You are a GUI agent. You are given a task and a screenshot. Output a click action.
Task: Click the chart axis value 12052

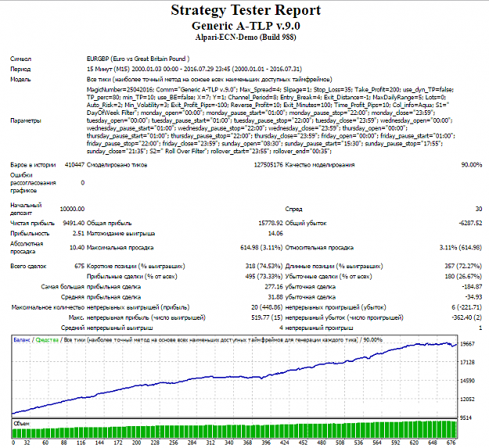(467, 399)
